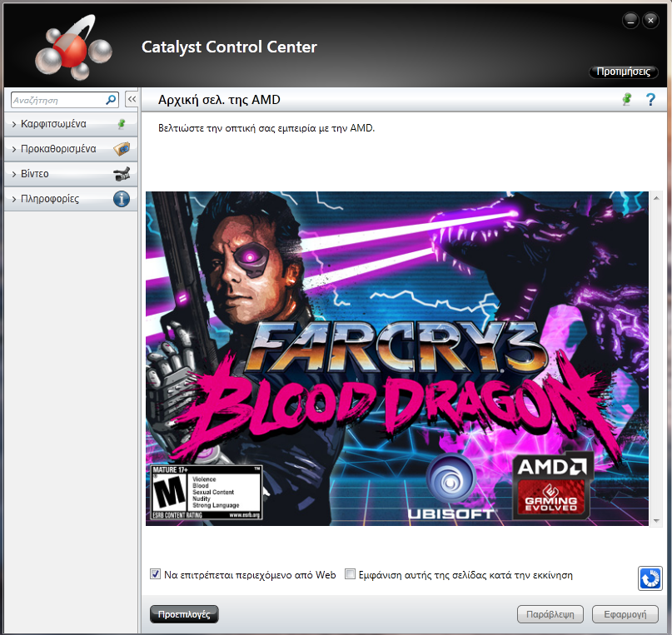Screen dimensions: 672x635
Task: Click the Προεπιλογές button
Action: point(184,614)
